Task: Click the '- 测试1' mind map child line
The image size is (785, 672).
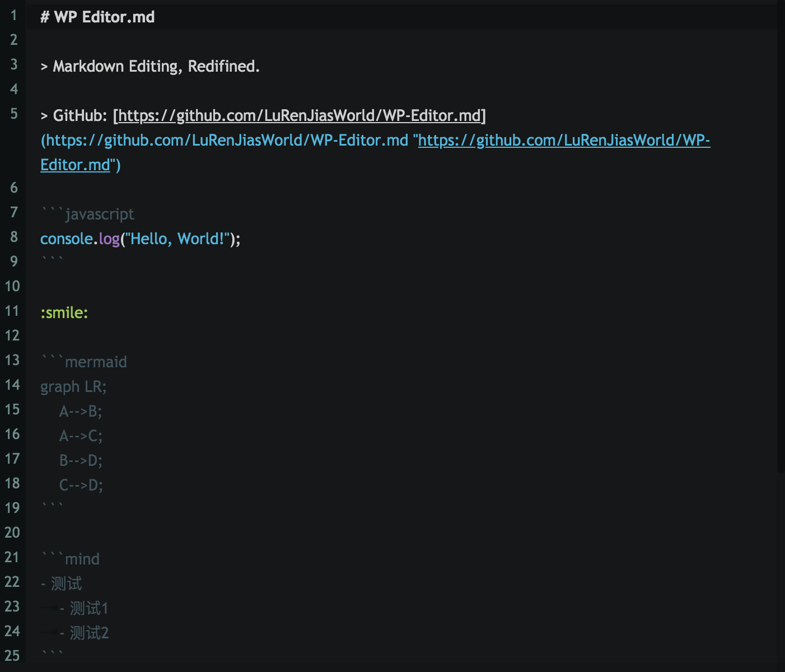Action: coord(84,608)
